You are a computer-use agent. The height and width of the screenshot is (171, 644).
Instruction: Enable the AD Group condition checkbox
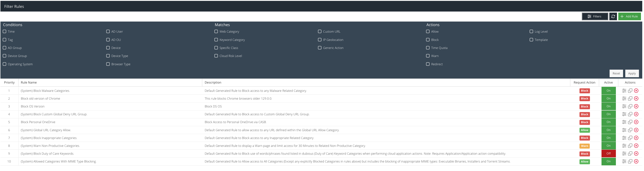pos(5,48)
